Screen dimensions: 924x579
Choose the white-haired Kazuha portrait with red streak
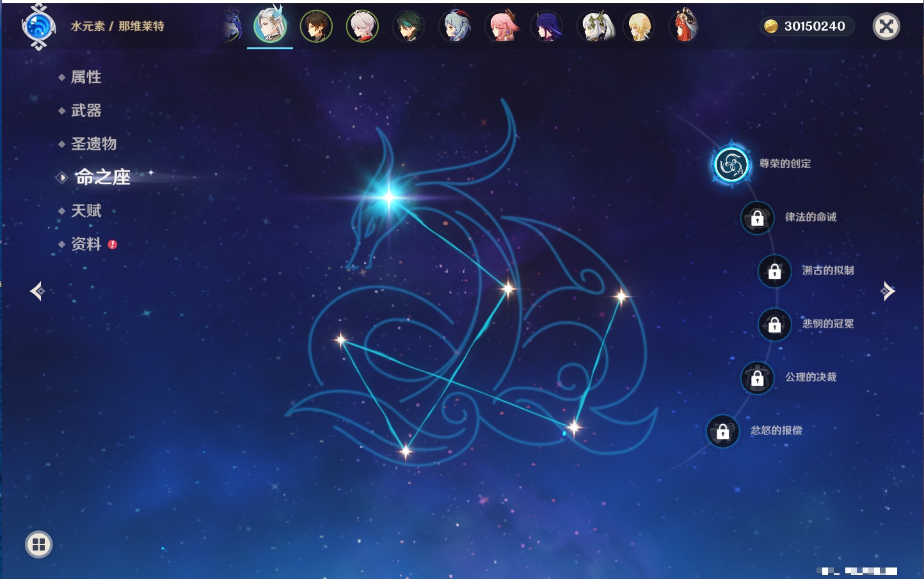coord(362,26)
